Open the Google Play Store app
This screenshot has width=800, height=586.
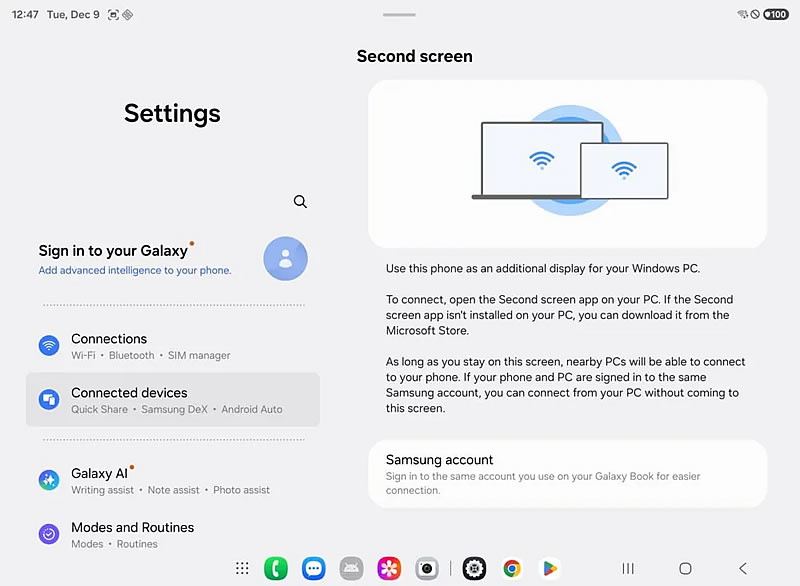click(549, 568)
